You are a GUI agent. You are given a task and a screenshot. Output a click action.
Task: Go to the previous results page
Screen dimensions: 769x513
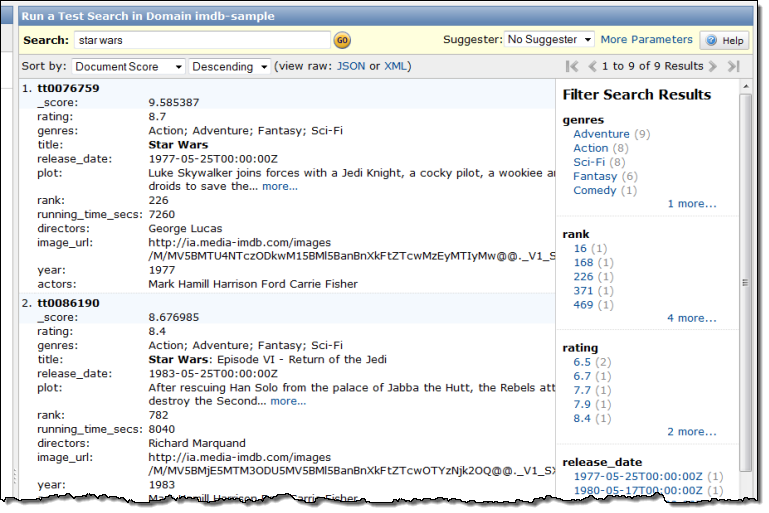pyautogui.click(x=592, y=67)
